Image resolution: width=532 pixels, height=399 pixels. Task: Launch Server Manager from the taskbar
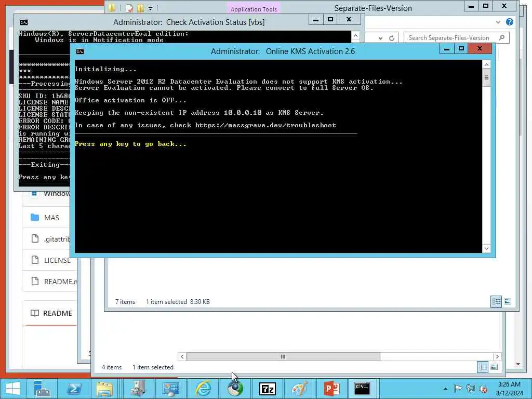click(42, 389)
